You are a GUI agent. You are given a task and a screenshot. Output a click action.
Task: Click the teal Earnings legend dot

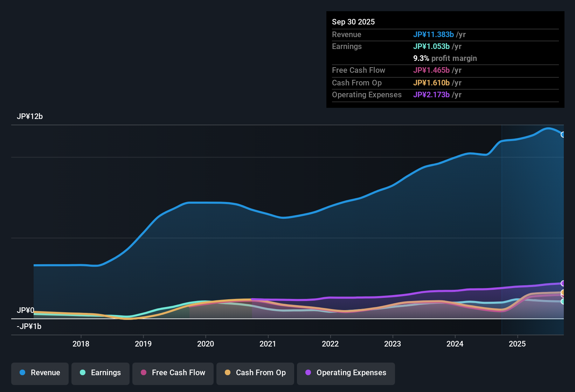[83, 373]
